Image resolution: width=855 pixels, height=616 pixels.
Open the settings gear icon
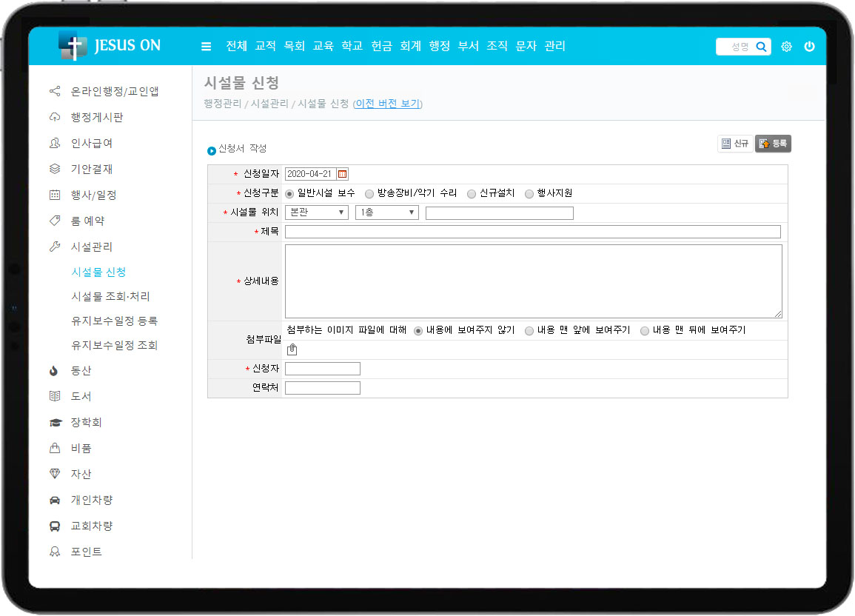point(786,47)
